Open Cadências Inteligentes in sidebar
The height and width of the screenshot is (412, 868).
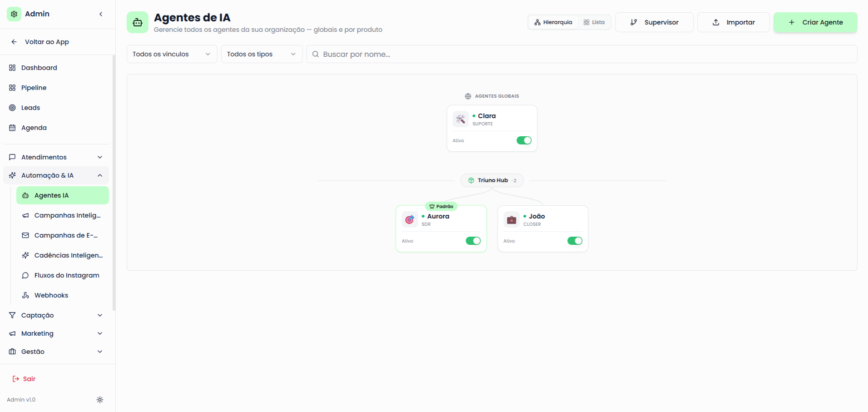coord(63,255)
